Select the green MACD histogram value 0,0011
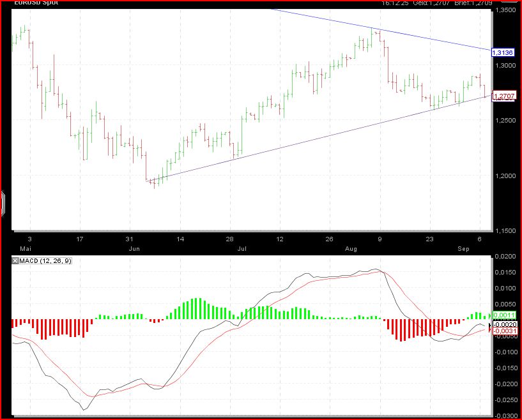 [x=505, y=315]
